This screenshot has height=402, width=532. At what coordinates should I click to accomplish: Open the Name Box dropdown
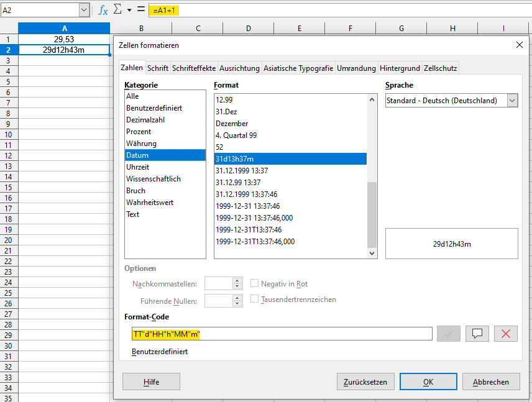pyautogui.click(x=84, y=10)
